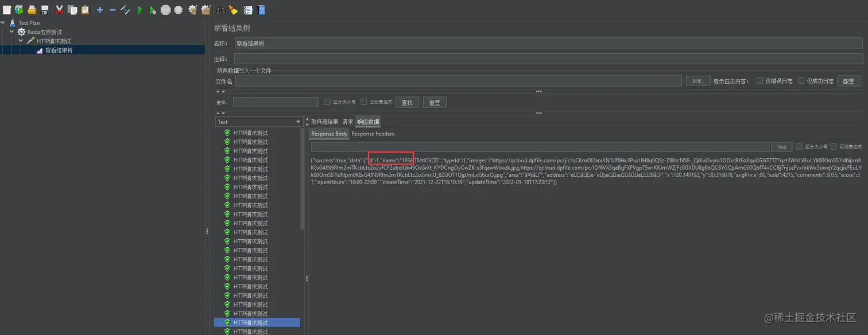
Task: Open Help with blue question icon
Action: (261, 10)
